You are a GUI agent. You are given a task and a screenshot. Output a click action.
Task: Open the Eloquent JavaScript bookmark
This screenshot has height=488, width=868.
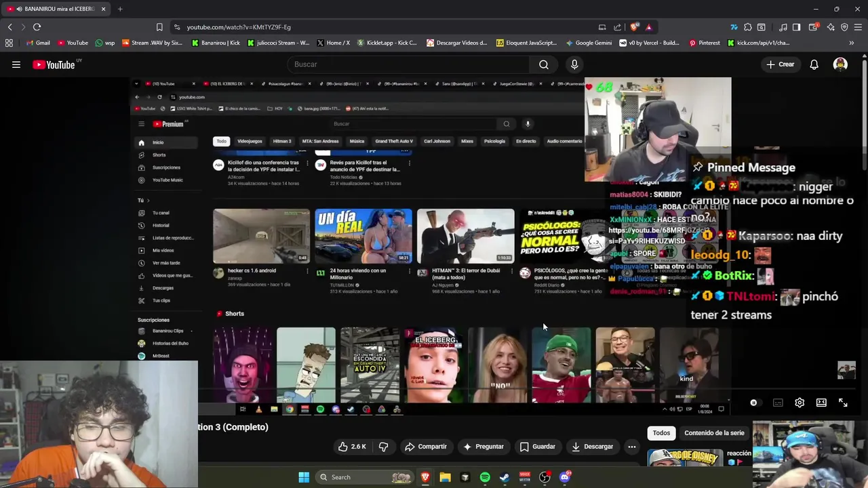pos(526,43)
